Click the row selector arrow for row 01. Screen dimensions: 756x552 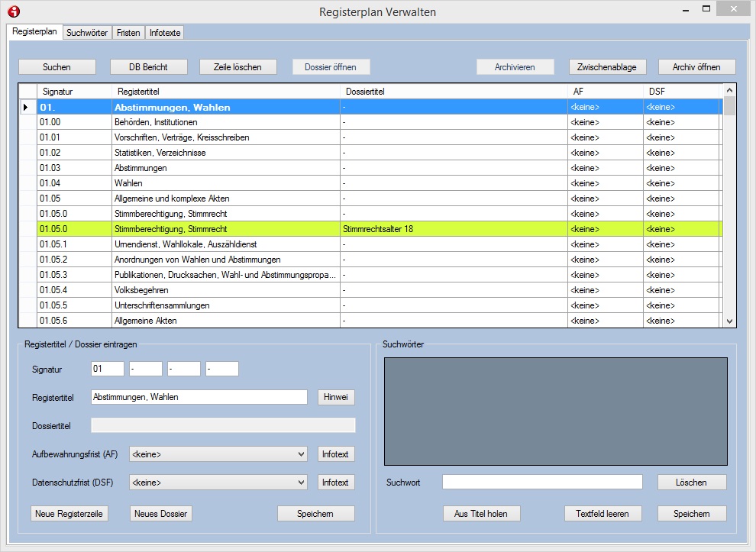coord(27,107)
